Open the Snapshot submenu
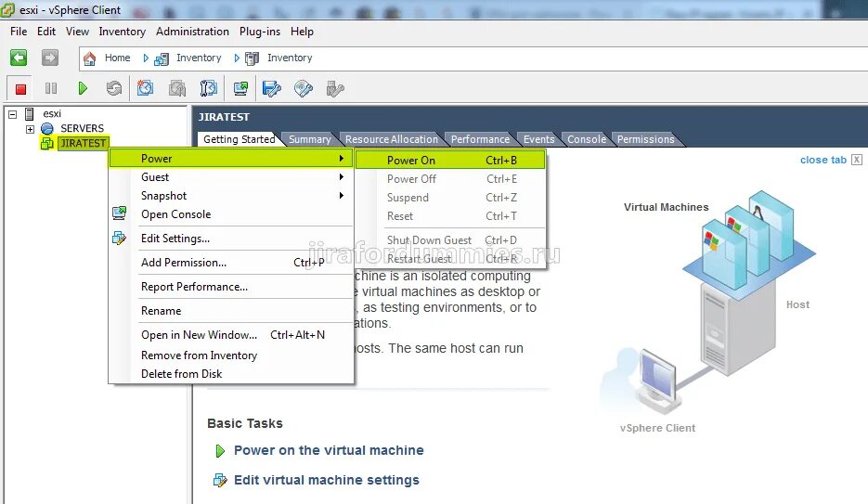 (x=231, y=195)
